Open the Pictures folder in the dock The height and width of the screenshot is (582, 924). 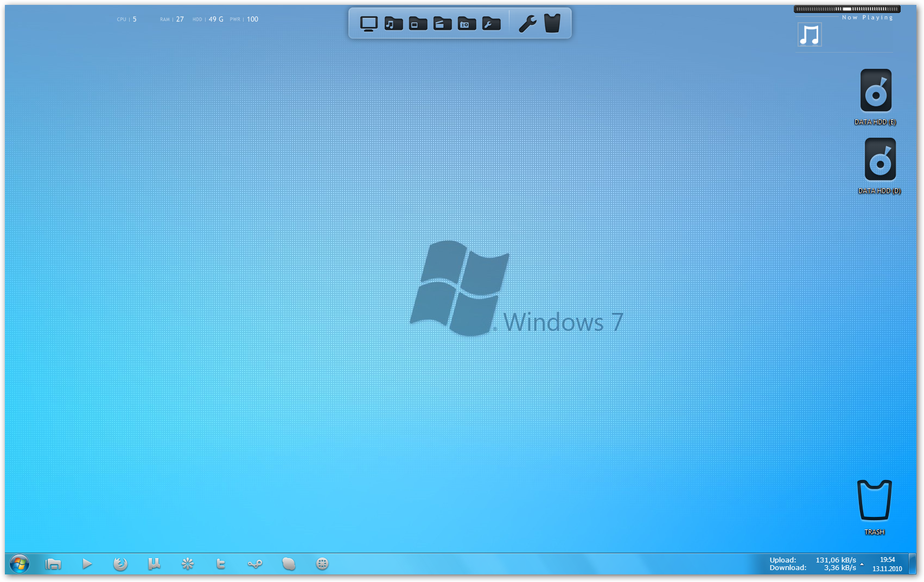[418, 24]
